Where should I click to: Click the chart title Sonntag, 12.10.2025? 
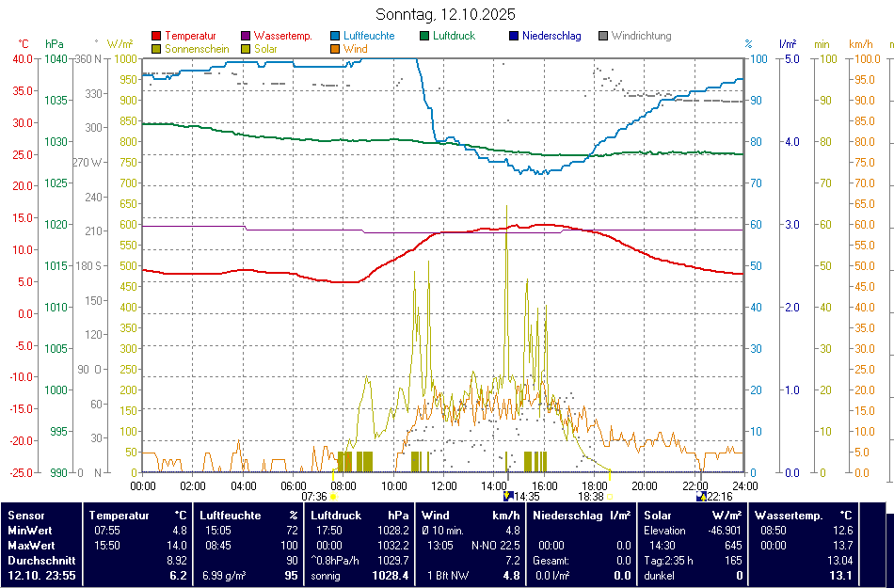click(445, 14)
